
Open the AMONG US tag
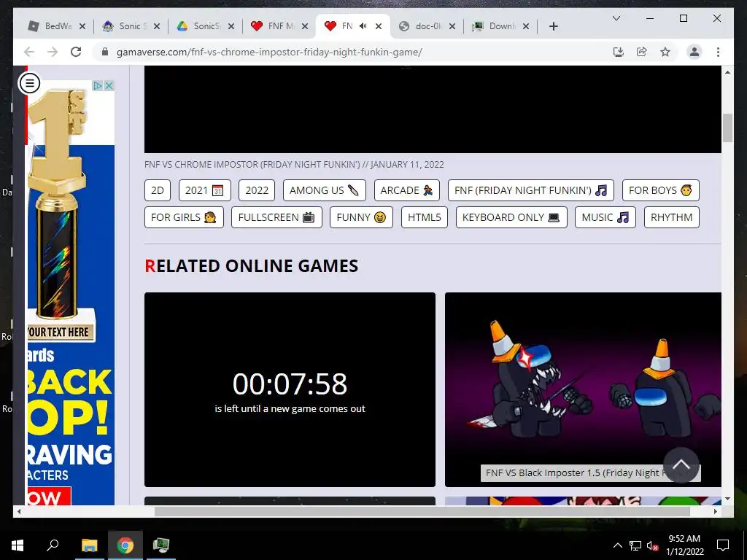click(324, 190)
